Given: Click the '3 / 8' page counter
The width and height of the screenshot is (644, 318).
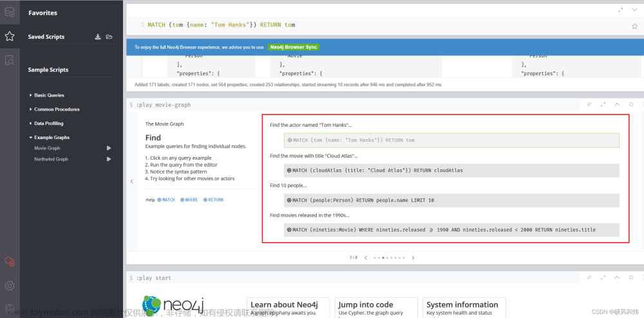Looking at the screenshot, I should (353, 257).
